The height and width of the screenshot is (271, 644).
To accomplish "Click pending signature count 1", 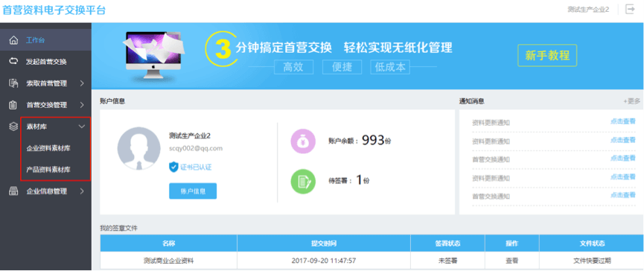I will point(359,180).
